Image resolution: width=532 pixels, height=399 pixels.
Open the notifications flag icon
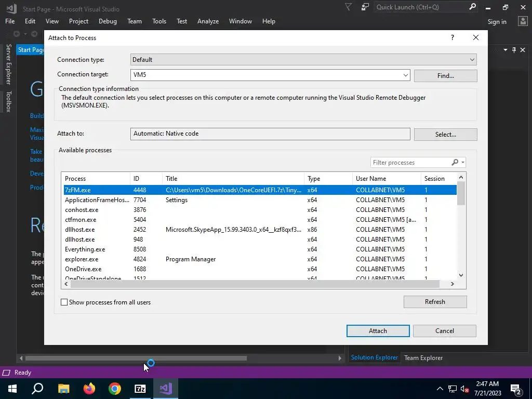[348, 7]
